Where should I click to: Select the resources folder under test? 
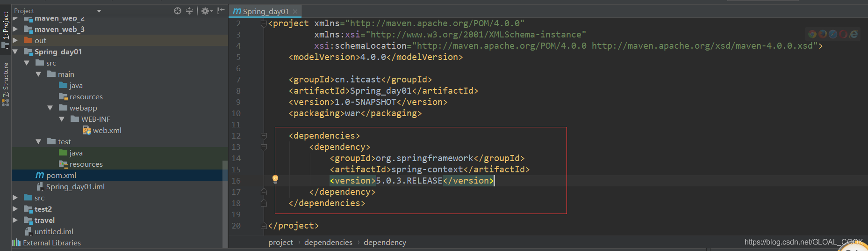coord(81,164)
